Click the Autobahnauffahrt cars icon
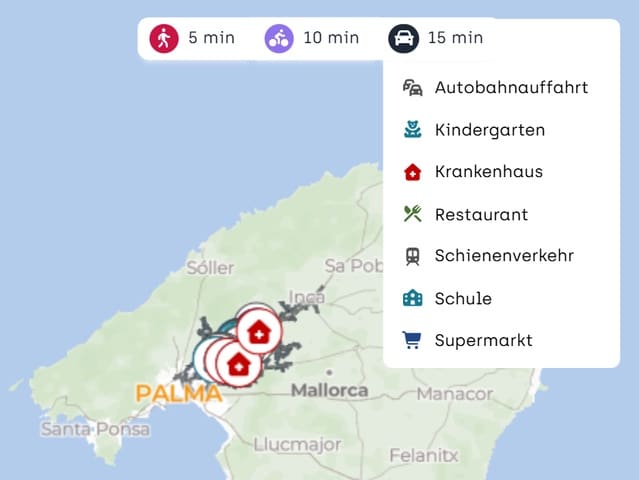The height and width of the screenshot is (480, 639). pos(412,88)
